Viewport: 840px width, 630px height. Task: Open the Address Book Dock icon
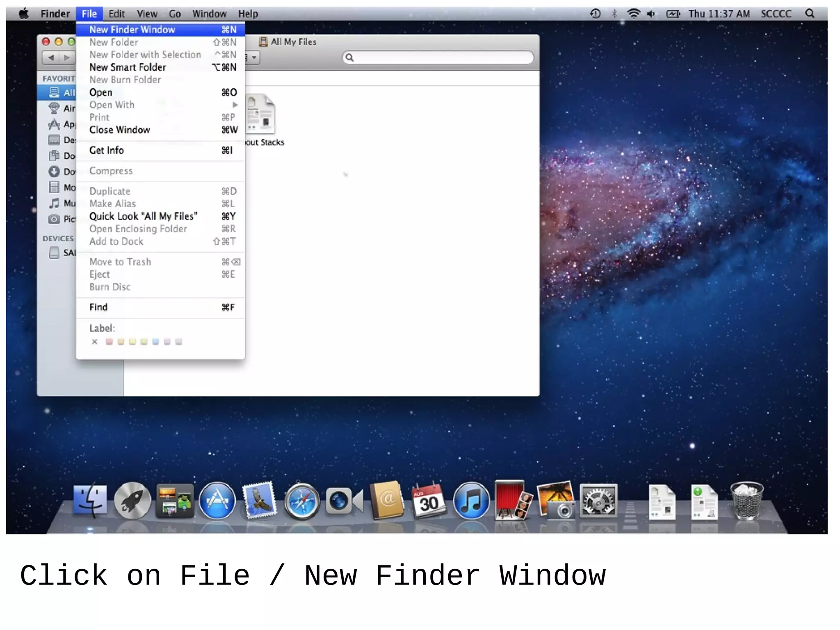387,500
